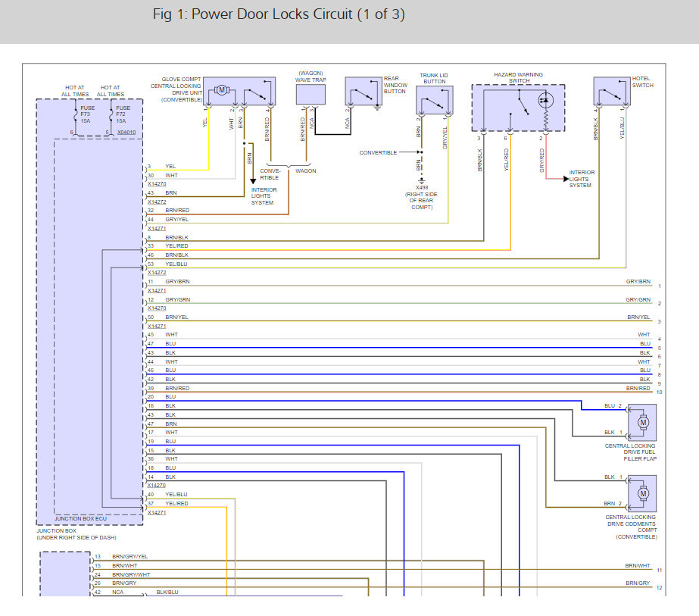Image resolution: width=699 pixels, height=616 pixels.
Task: Click the BRN 2 terminal label at oddments drive
Action: pos(613,504)
